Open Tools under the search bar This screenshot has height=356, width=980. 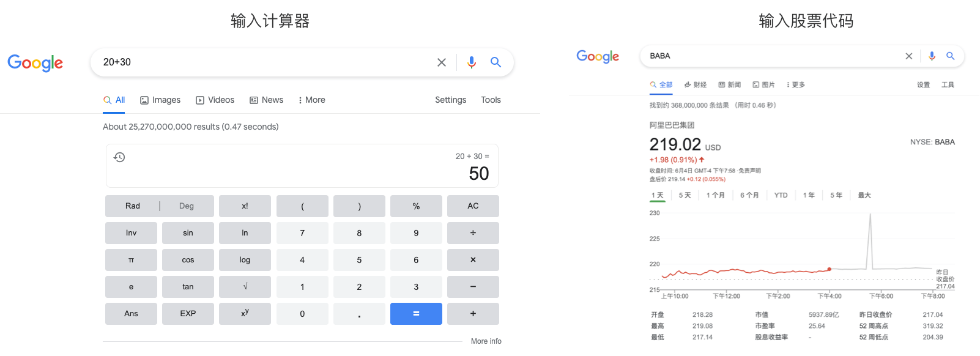(491, 100)
